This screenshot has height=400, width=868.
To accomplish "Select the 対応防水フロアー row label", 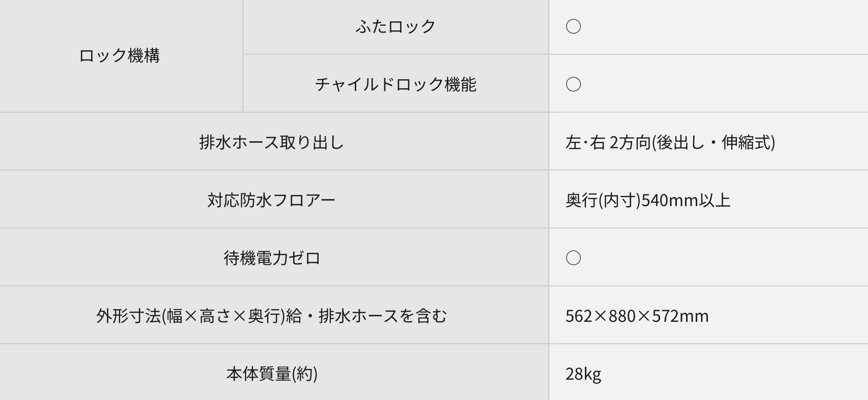I will (271, 200).
